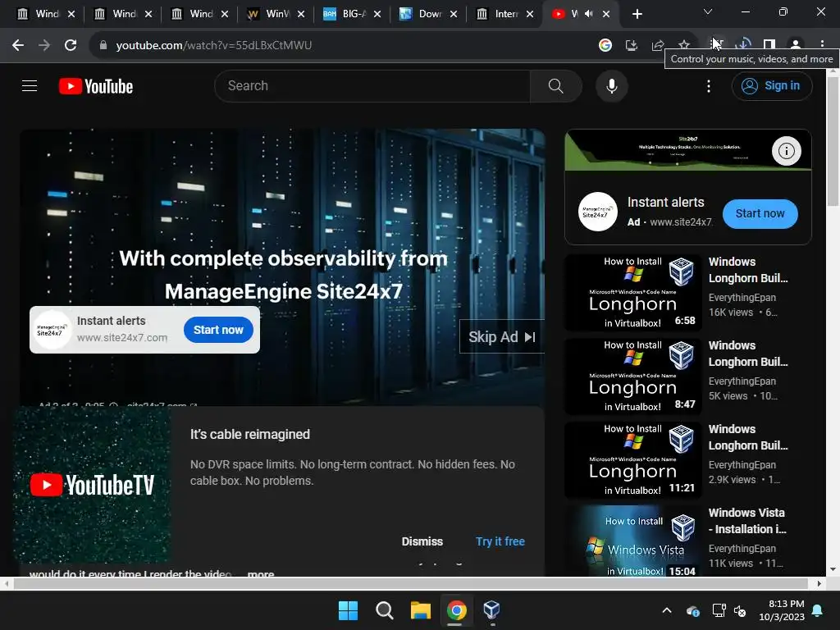
Task: Start voice search with microphone icon
Action: [611, 85]
